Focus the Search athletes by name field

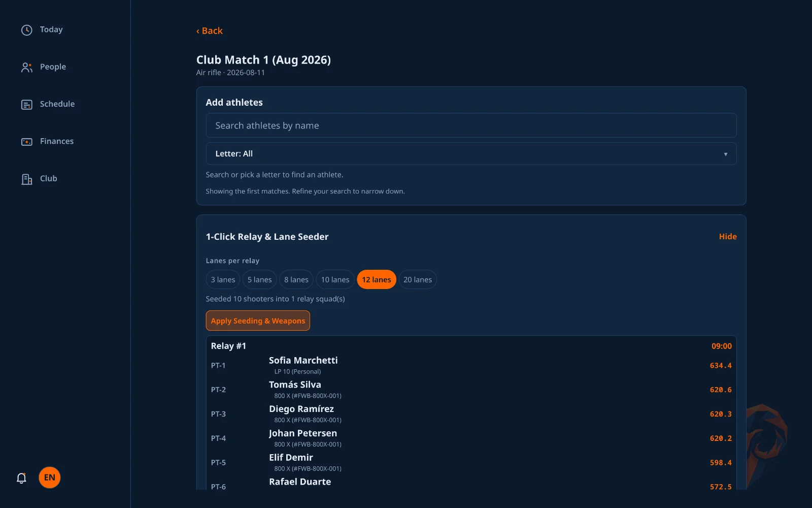[471, 125]
